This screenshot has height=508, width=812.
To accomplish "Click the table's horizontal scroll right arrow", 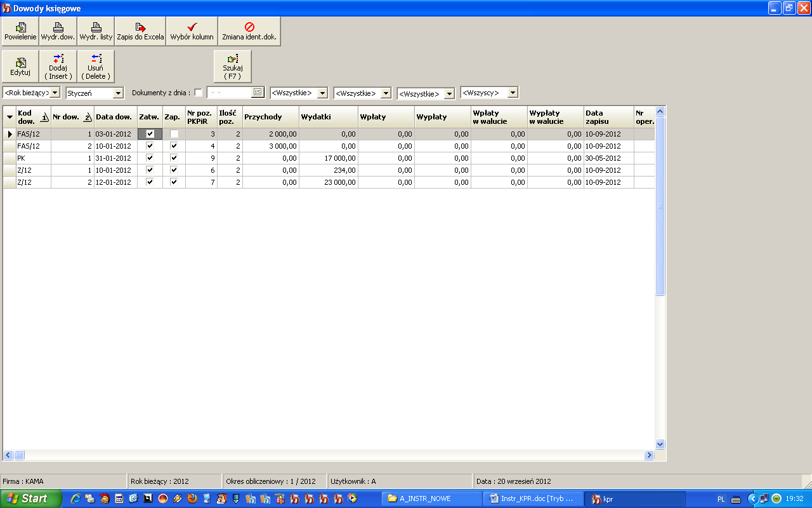I will pyautogui.click(x=649, y=455).
